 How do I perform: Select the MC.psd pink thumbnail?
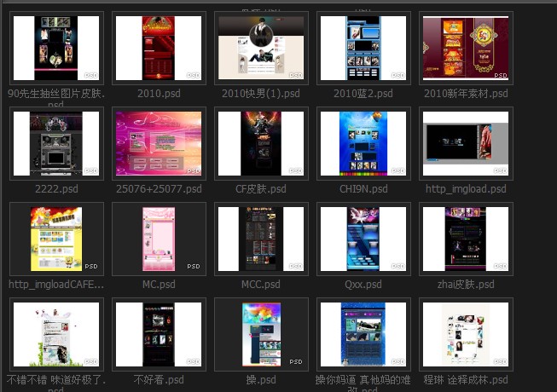coord(159,239)
